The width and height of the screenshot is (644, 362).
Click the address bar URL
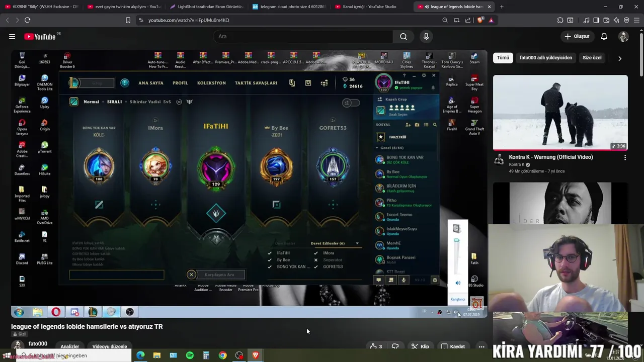click(x=189, y=20)
